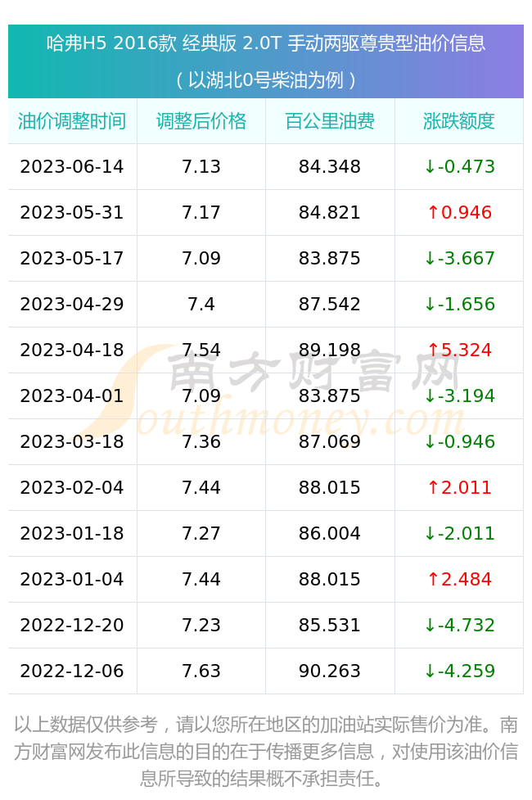Click fuel cost value 84.348
The height and width of the screenshot is (800, 532).
[330, 166]
